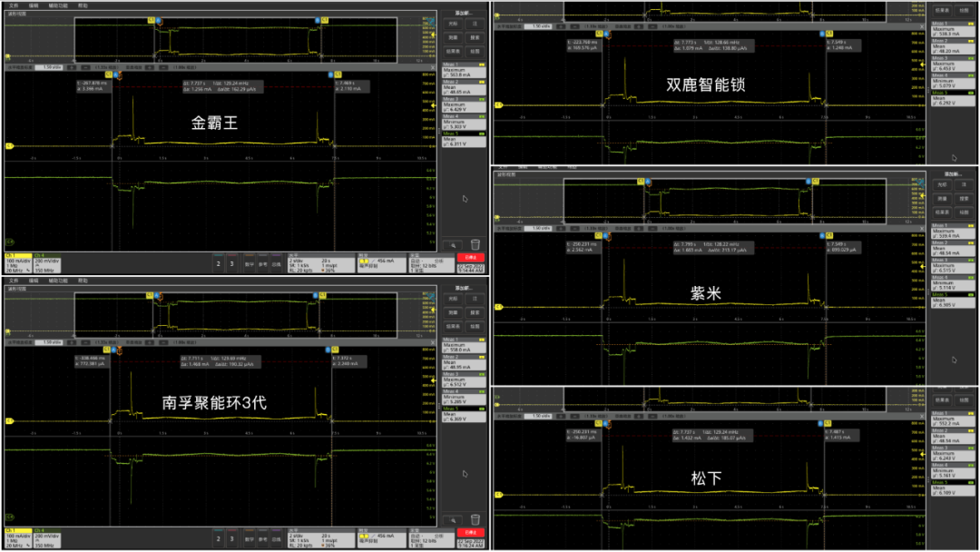
Task: Click 测量 button in 紫米 window
Action: pyautogui.click(x=942, y=199)
